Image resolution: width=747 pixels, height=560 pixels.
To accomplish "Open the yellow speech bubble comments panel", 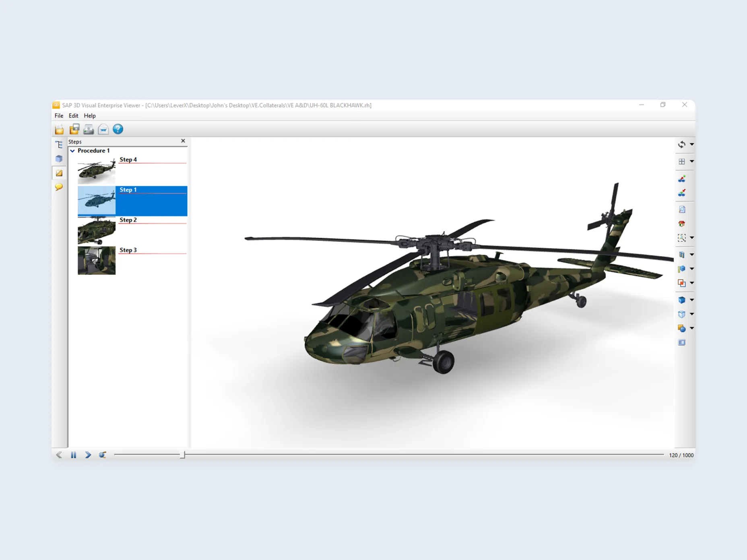I will 59,187.
